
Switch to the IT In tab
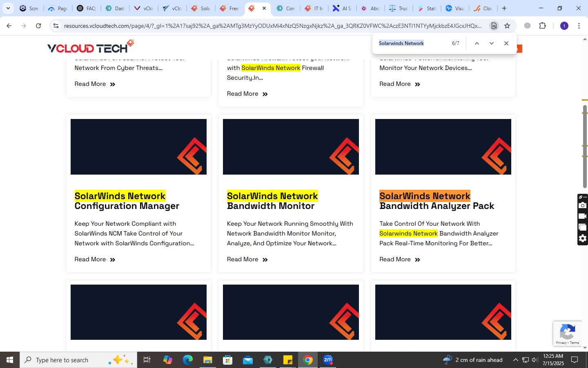[314, 8]
